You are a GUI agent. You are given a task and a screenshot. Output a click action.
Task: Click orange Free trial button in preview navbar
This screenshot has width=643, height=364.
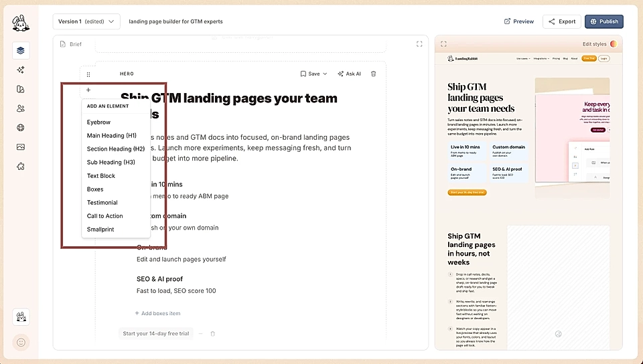pos(589,59)
